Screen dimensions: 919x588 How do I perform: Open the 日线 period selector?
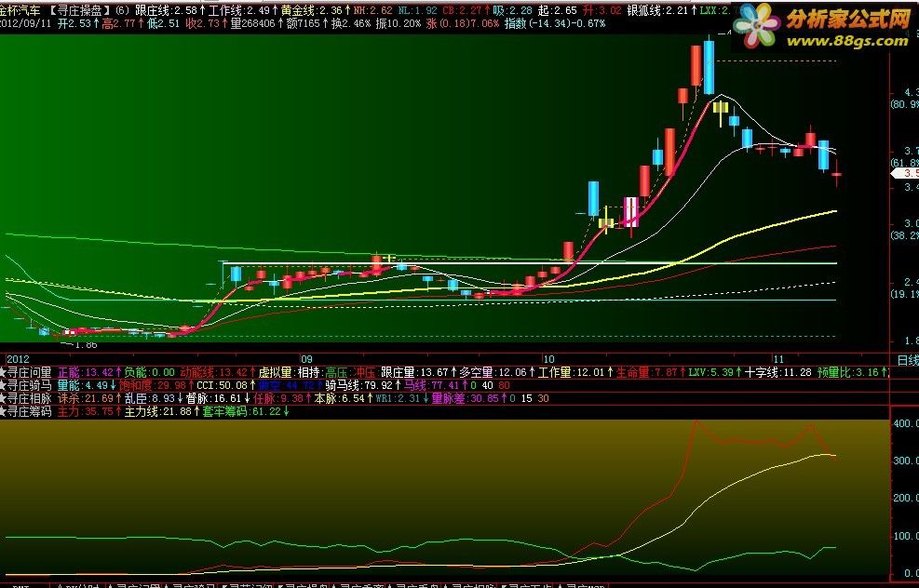coord(907,360)
